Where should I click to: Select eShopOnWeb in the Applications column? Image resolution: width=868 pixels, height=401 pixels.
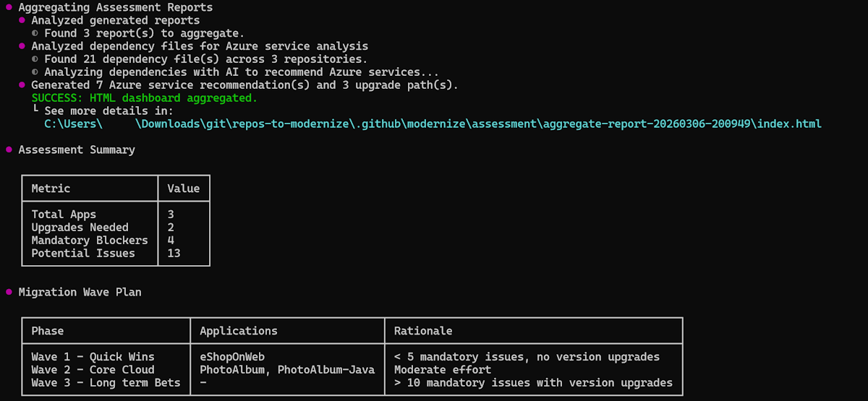click(x=232, y=357)
